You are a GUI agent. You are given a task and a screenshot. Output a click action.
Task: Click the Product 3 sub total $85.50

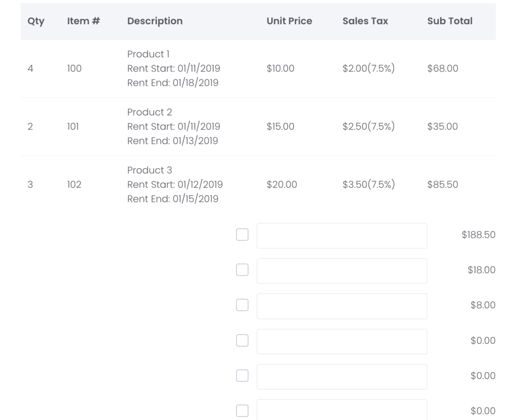point(442,184)
